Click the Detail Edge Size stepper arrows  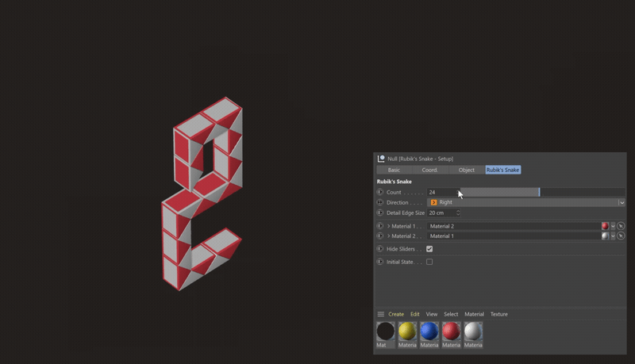[458, 213]
